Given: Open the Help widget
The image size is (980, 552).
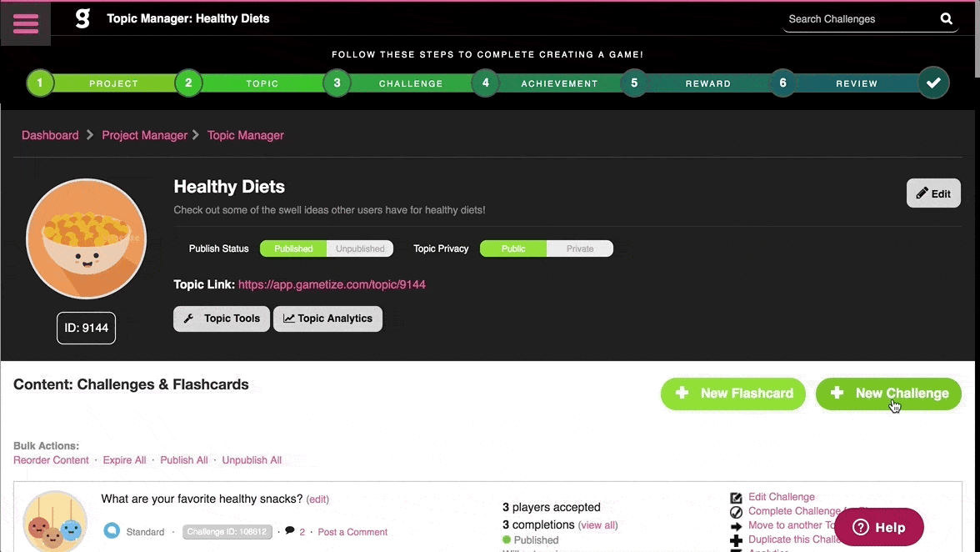Looking at the screenshot, I should [x=878, y=527].
